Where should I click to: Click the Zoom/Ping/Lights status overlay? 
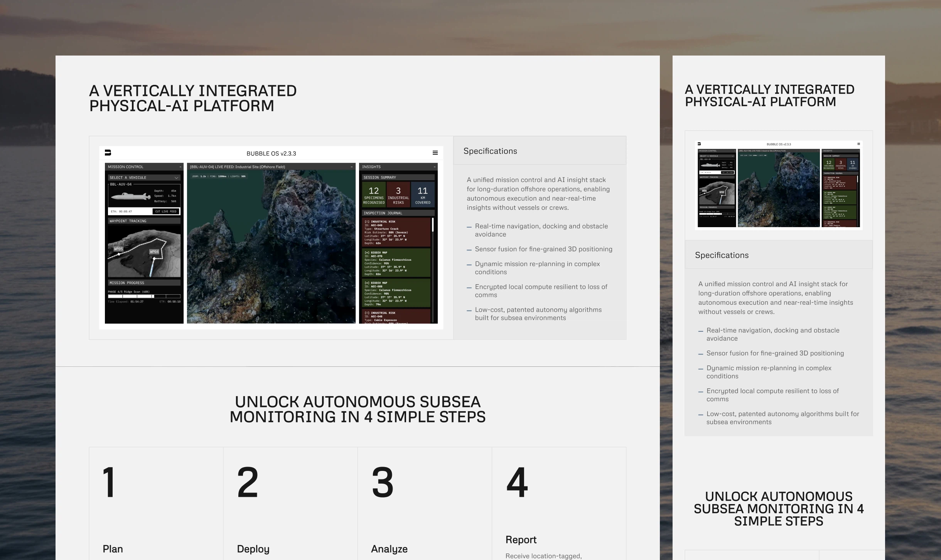(x=219, y=176)
